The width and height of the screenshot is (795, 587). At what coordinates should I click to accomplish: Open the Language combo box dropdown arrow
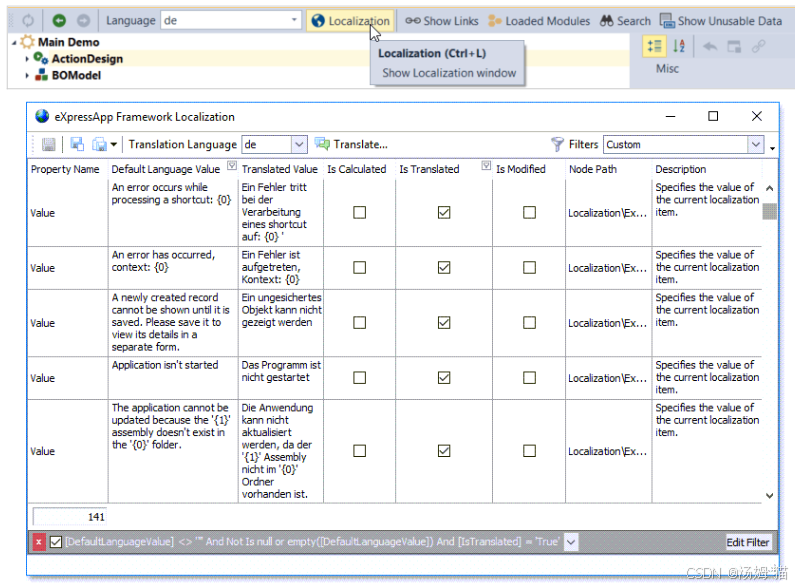[x=294, y=20]
